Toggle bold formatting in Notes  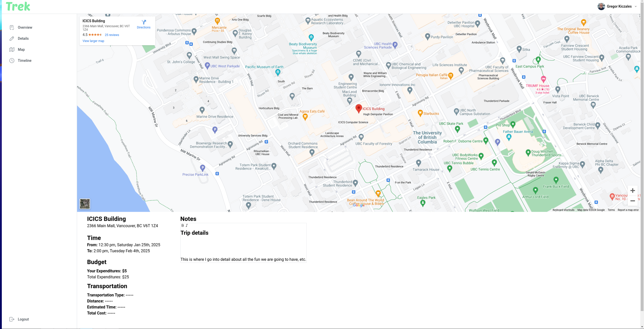coord(182,225)
